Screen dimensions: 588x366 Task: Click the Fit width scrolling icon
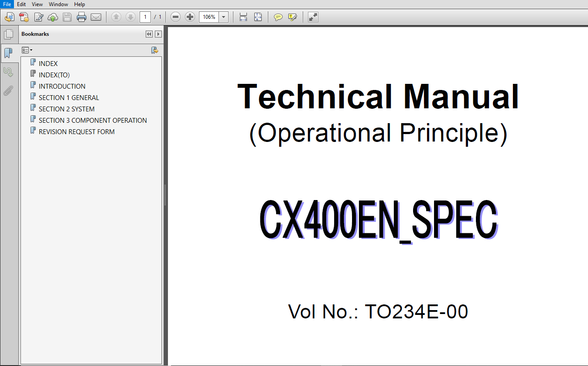tap(243, 17)
